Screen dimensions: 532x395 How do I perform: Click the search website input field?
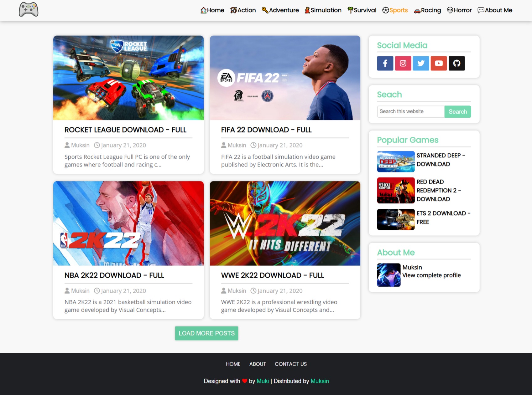tap(410, 111)
